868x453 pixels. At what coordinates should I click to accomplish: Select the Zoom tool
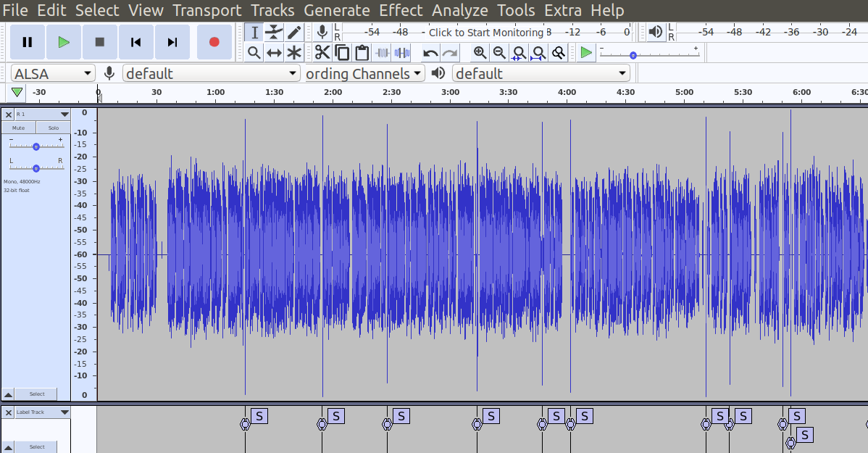tap(255, 52)
